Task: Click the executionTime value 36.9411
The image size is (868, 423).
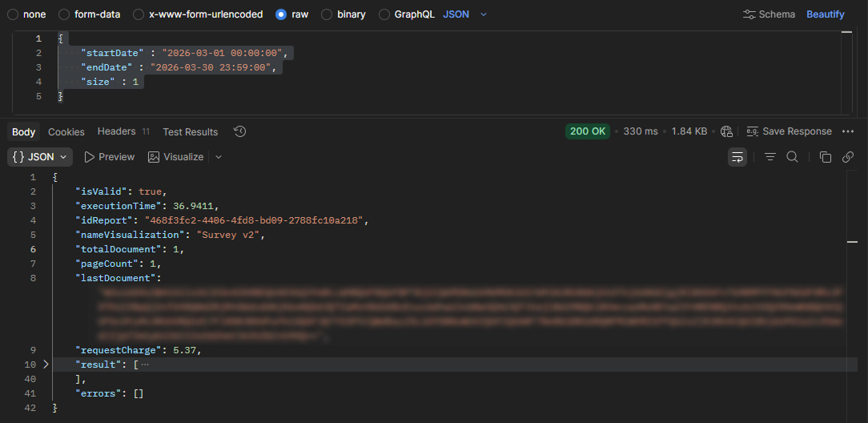Action: [x=192, y=206]
